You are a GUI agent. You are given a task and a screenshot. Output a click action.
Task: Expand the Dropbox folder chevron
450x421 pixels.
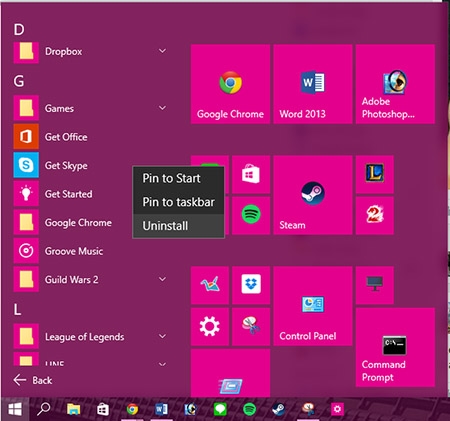point(162,51)
